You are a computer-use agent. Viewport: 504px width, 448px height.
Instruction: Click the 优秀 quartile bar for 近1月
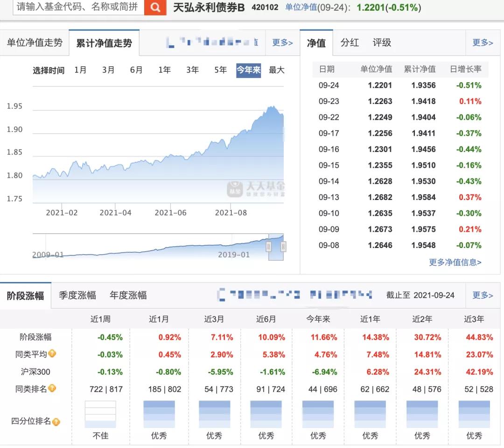(x=159, y=414)
